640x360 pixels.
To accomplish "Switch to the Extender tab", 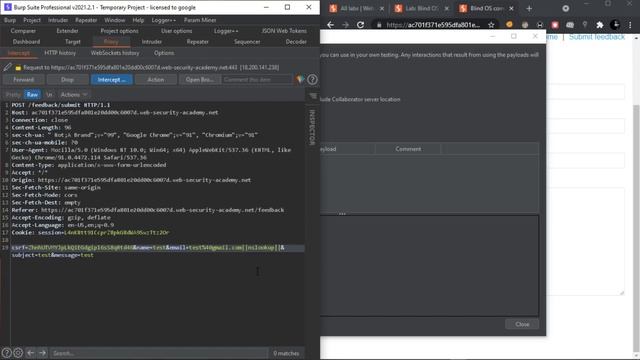I will 67,31.
